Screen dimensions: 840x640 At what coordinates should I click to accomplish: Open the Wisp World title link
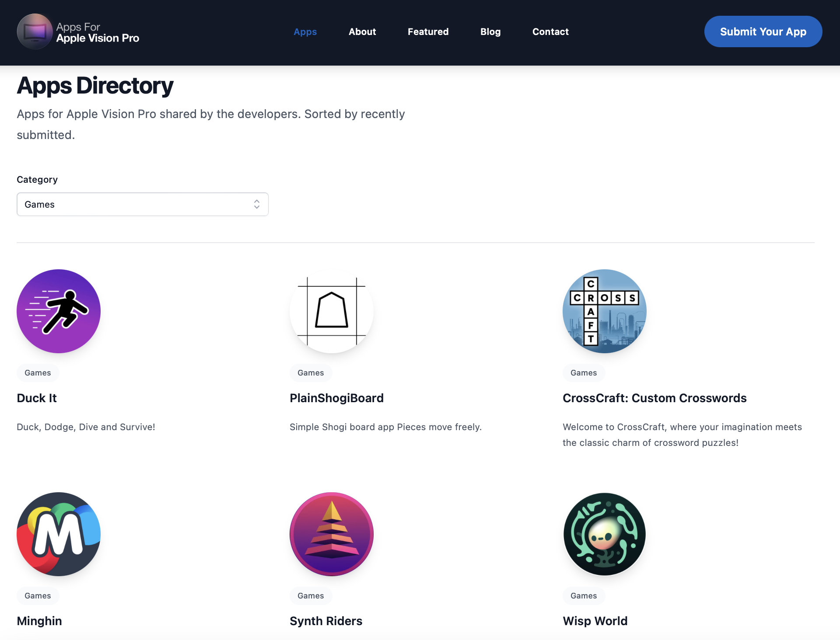pyautogui.click(x=595, y=621)
